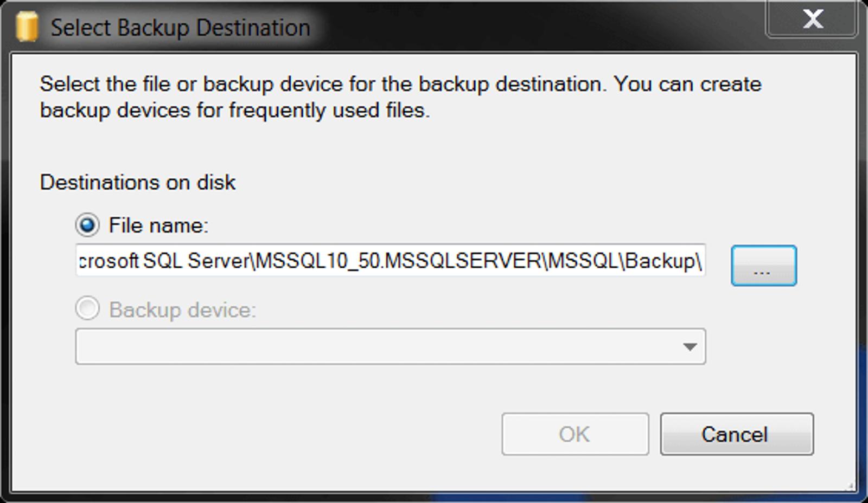Select the Backup device radio button
868x503 pixels.
point(87,309)
